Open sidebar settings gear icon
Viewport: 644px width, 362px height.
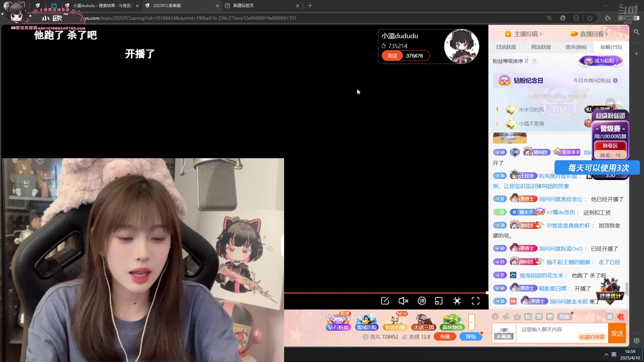point(636,341)
